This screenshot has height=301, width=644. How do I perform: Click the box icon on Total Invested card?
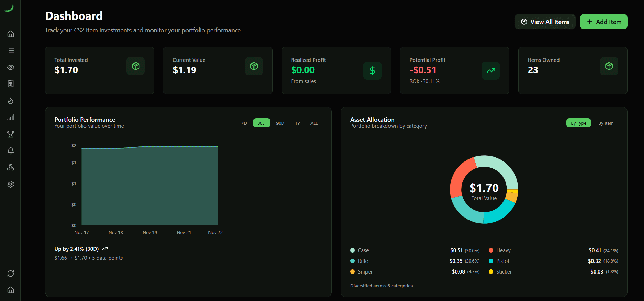click(x=135, y=66)
